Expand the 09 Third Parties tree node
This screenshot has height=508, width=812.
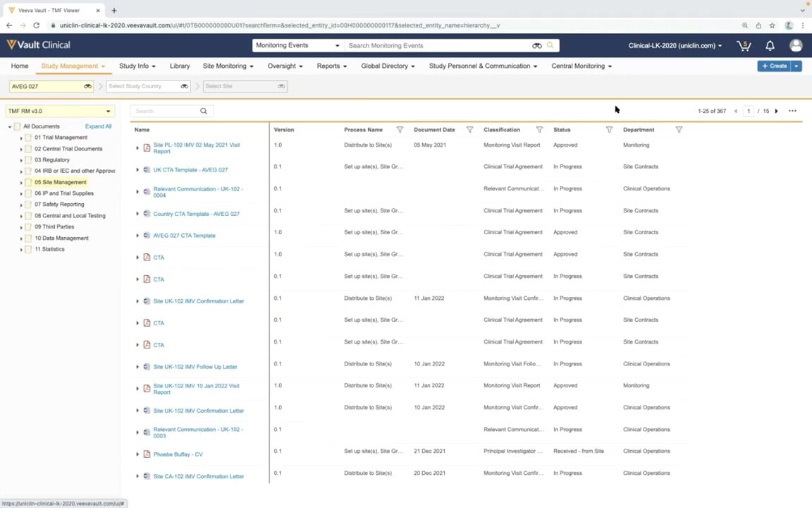coord(21,227)
